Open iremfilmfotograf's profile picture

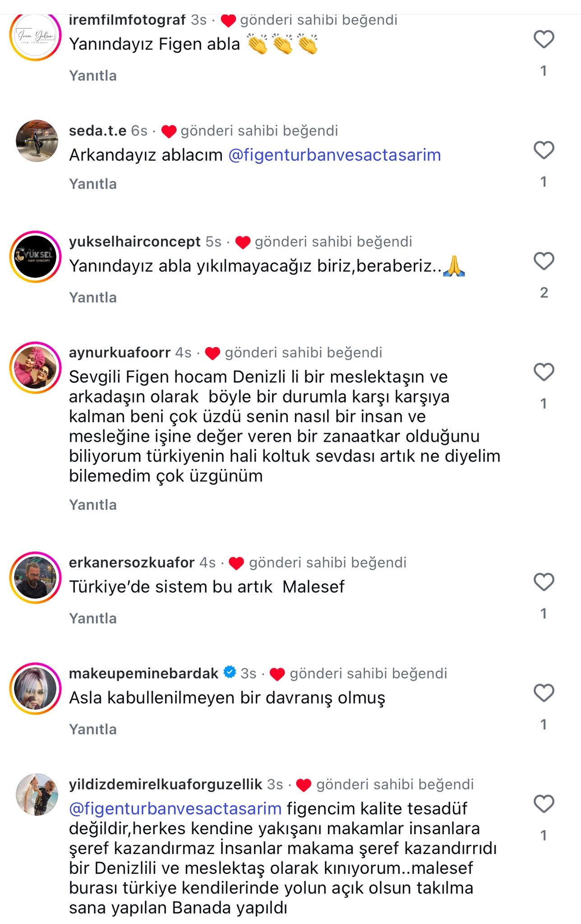click(36, 36)
